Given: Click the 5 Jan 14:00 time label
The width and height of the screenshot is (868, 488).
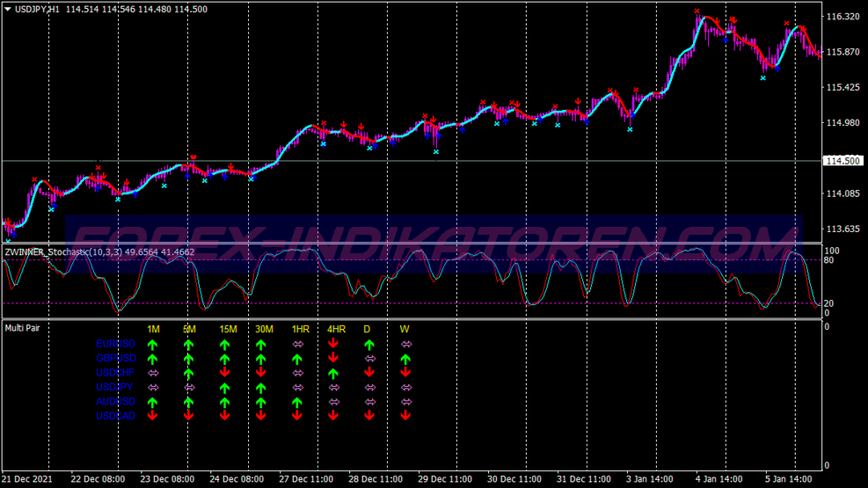Looking at the screenshot, I should pos(788,479).
